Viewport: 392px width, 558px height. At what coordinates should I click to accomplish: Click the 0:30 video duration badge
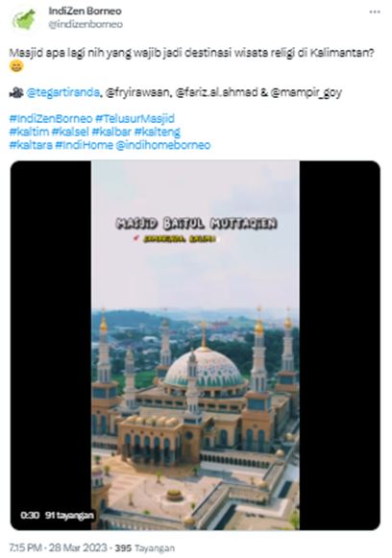click(x=30, y=516)
